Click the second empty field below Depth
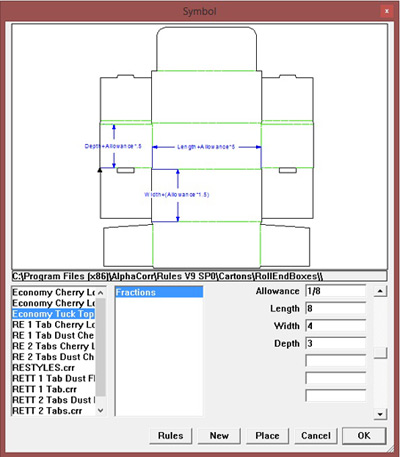Screen dimensions: 400x457 pos(336,378)
